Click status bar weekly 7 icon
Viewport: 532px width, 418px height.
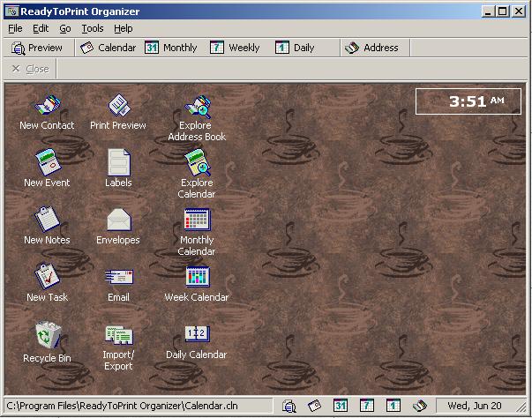(367, 406)
